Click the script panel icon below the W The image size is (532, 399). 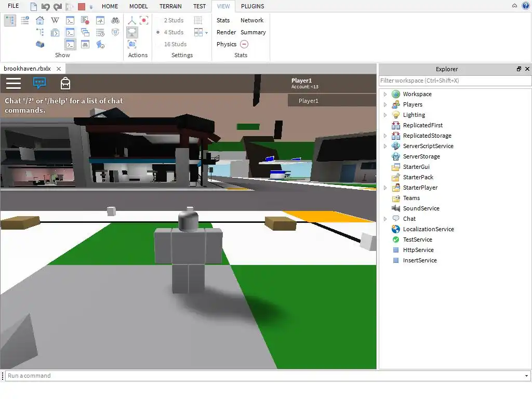55,32
